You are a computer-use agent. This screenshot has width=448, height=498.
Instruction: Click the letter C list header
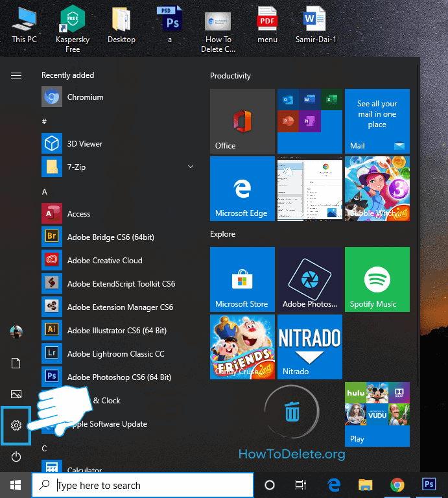pos(45,449)
